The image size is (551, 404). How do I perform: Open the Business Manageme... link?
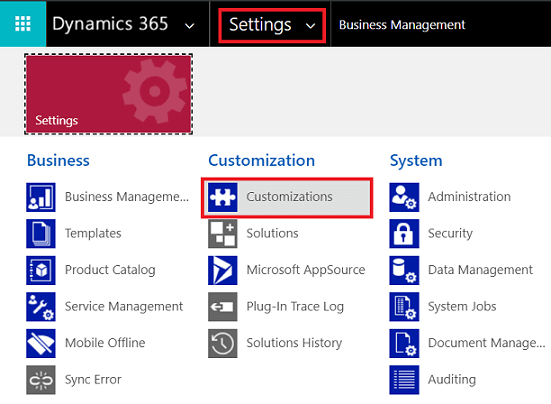127,197
